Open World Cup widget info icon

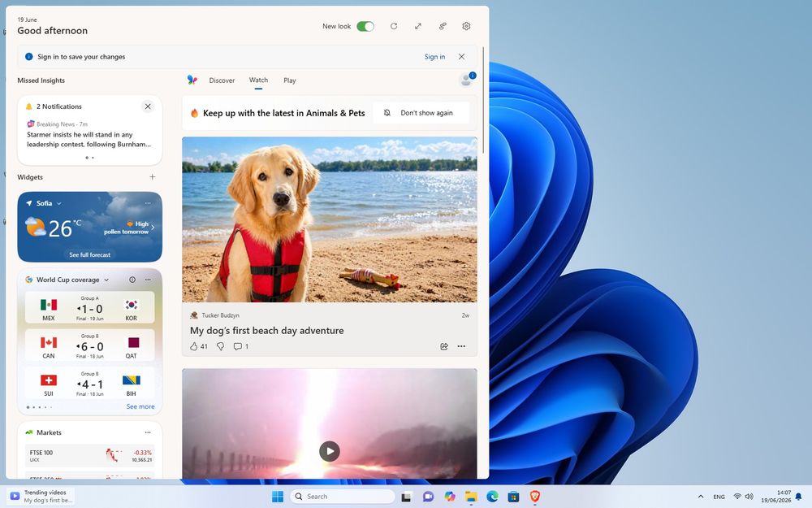pyautogui.click(x=132, y=280)
